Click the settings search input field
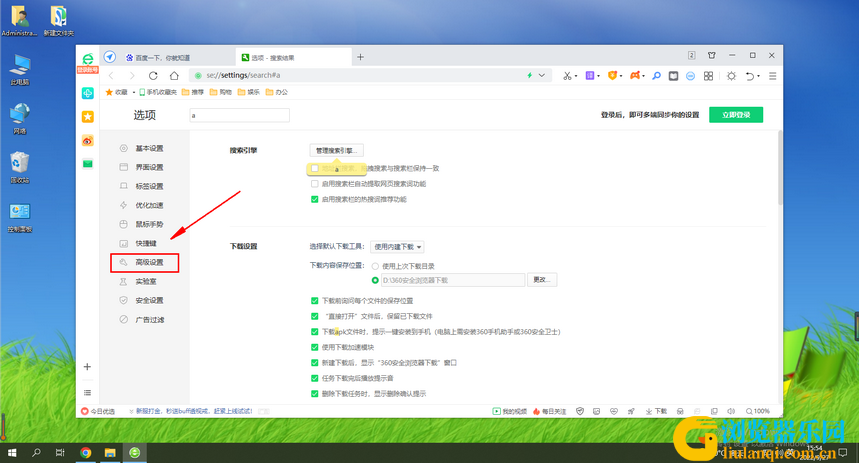 pyautogui.click(x=239, y=115)
